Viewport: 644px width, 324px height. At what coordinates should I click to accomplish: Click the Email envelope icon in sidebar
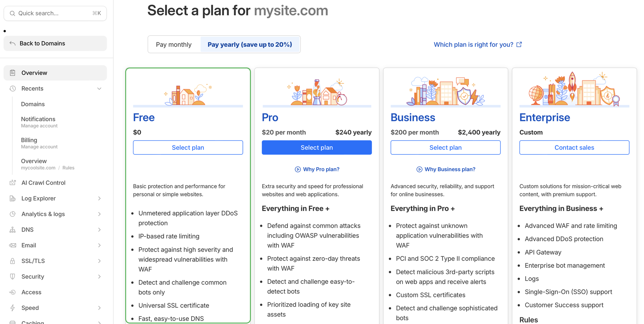(13, 245)
